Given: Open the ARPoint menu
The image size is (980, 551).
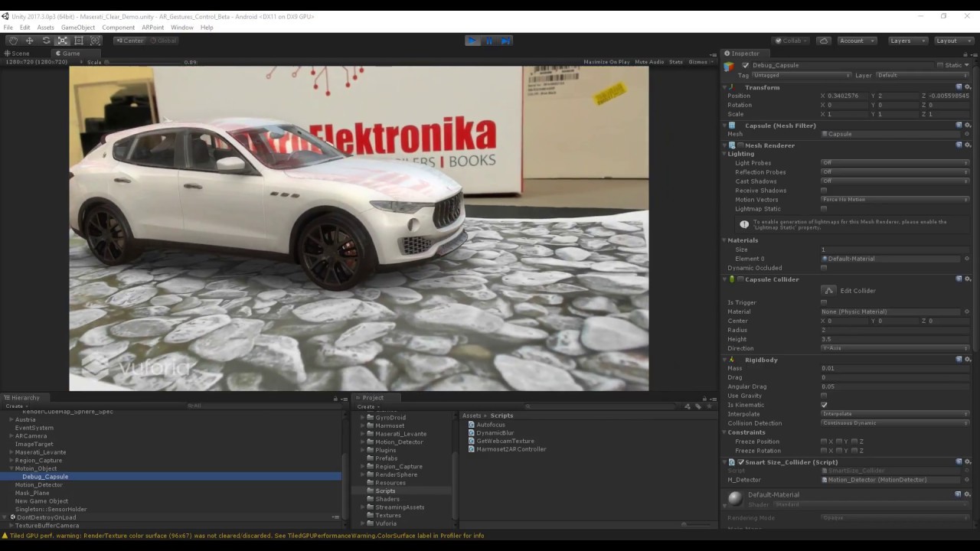Looking at the screenshot, I should coord(153,28).
